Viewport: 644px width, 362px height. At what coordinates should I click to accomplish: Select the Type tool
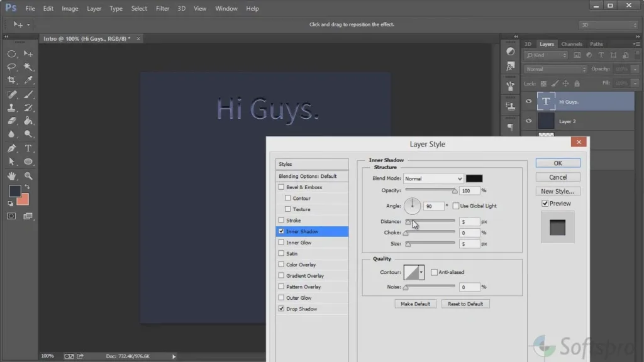[x=29, y=148]
